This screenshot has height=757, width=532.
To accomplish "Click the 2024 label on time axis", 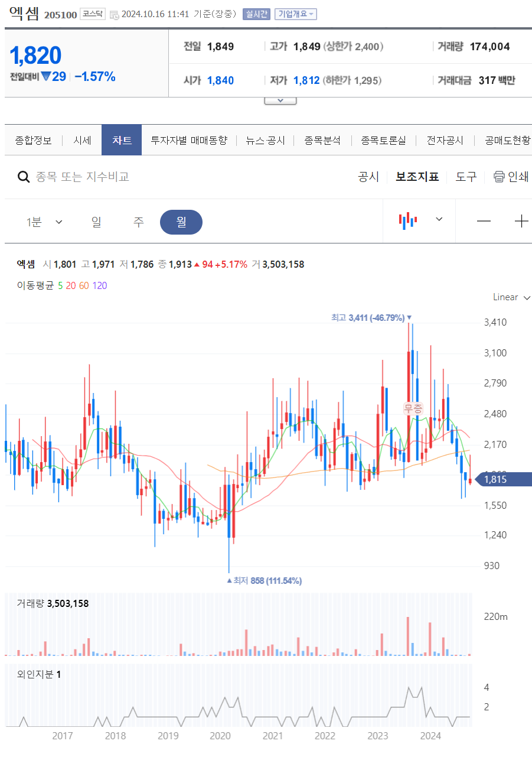I will click(x=430, y=736).
